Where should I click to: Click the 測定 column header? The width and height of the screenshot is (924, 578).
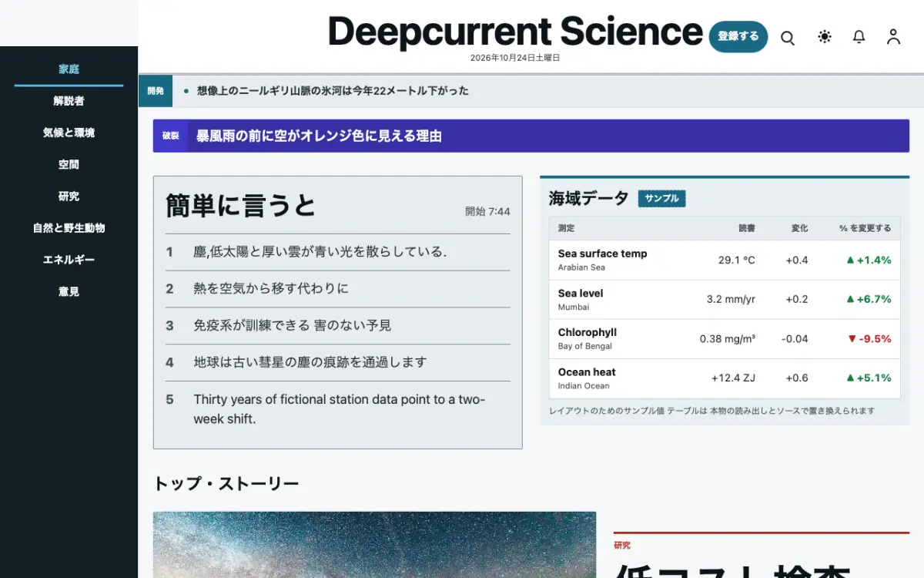(x=566, y=228)
